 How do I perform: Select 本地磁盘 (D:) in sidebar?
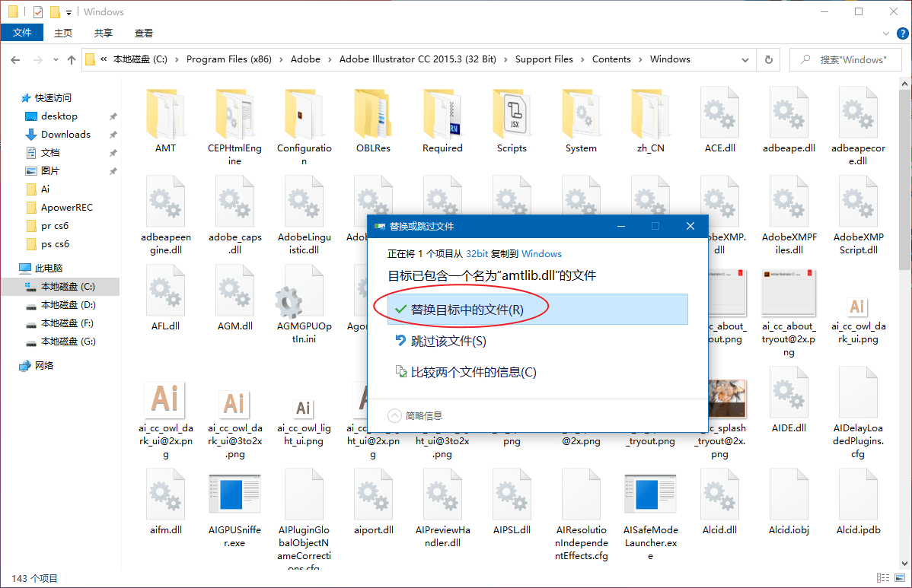pyautogui.click(x=68, y=305)
